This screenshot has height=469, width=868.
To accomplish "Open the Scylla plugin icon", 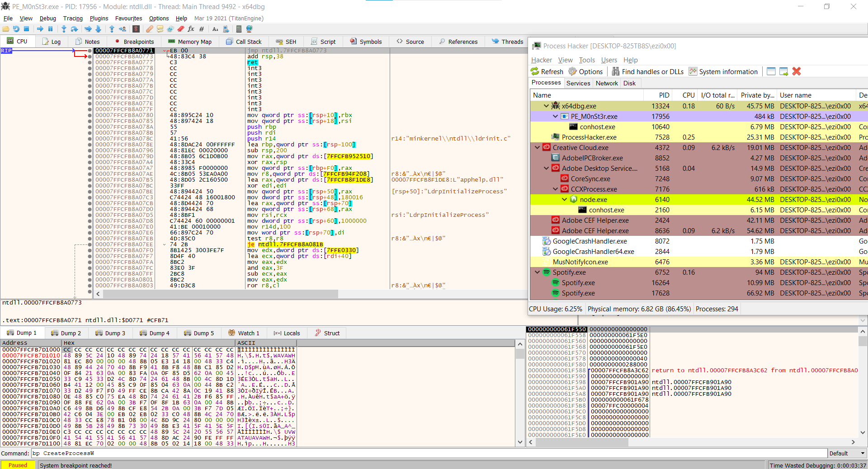I will click(x=136, y=29).
